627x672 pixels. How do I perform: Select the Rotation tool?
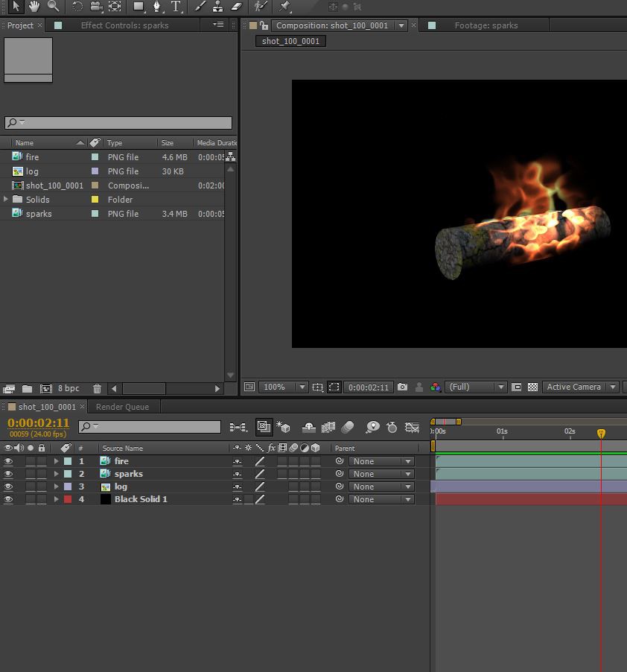tap(77, 7)
